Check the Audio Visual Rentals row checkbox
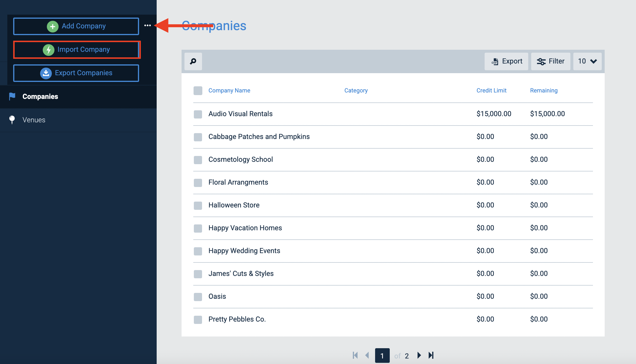The image size is (636, 364). 198,114
